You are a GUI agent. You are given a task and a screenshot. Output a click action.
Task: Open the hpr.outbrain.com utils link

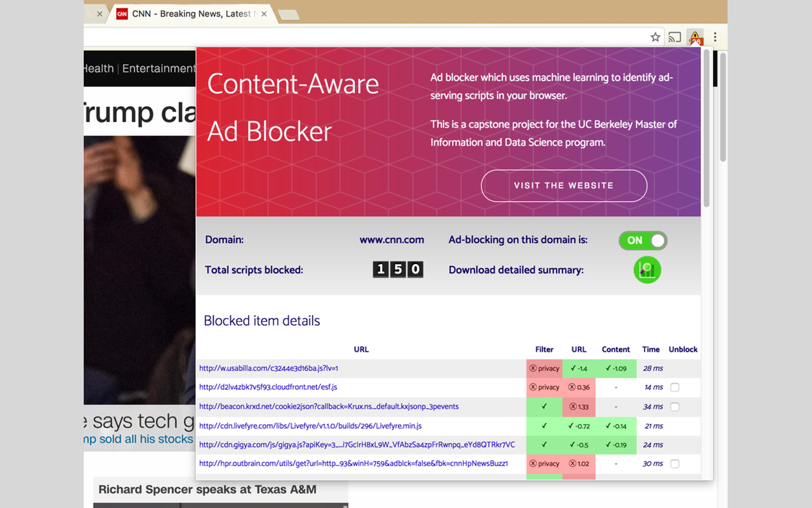point(353,464)
